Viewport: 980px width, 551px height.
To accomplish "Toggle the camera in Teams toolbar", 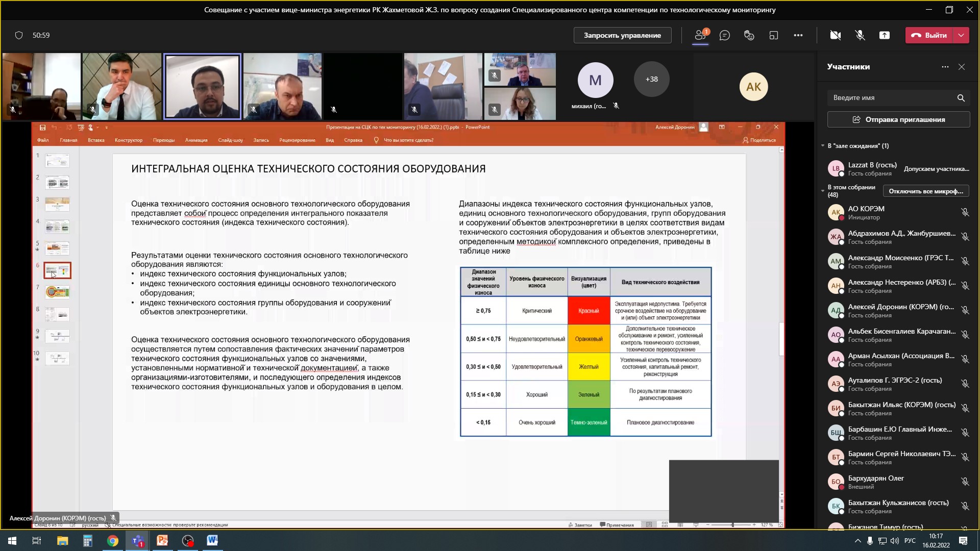I will pyautogui.click(x=836, y=35).
